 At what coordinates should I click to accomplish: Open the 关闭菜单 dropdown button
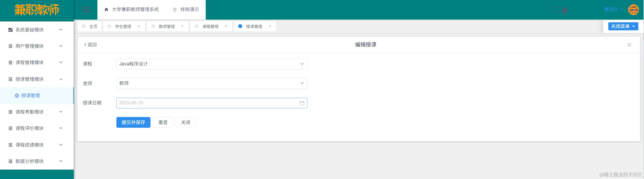pyautogui.click(x=623, y=26)
